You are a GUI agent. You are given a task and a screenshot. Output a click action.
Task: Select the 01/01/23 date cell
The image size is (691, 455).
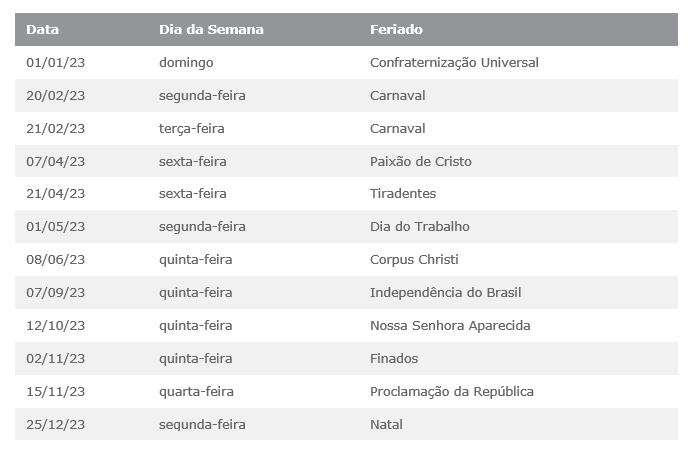[56, 63]
